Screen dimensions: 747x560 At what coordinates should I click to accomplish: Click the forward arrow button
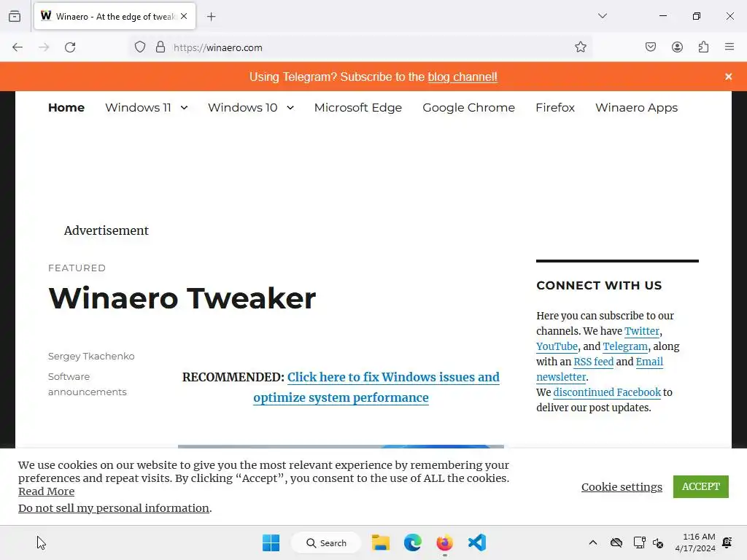click(44, 47)
